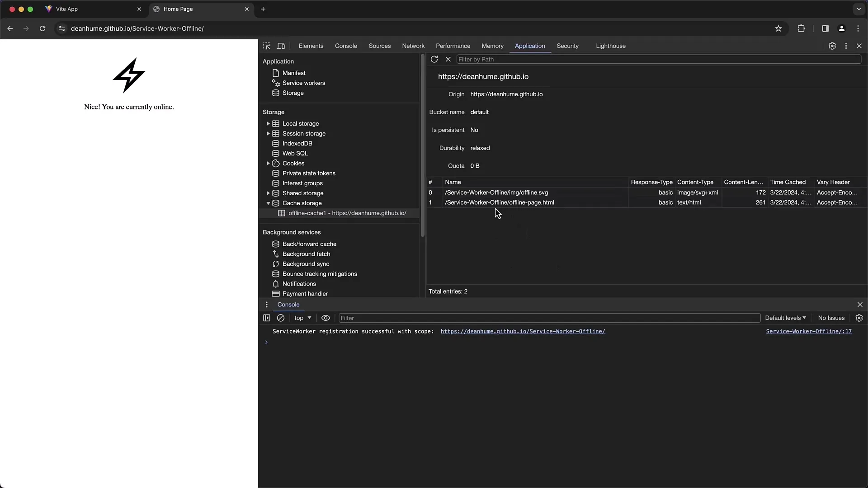Click the eye/watch filter icon in console

325,318
